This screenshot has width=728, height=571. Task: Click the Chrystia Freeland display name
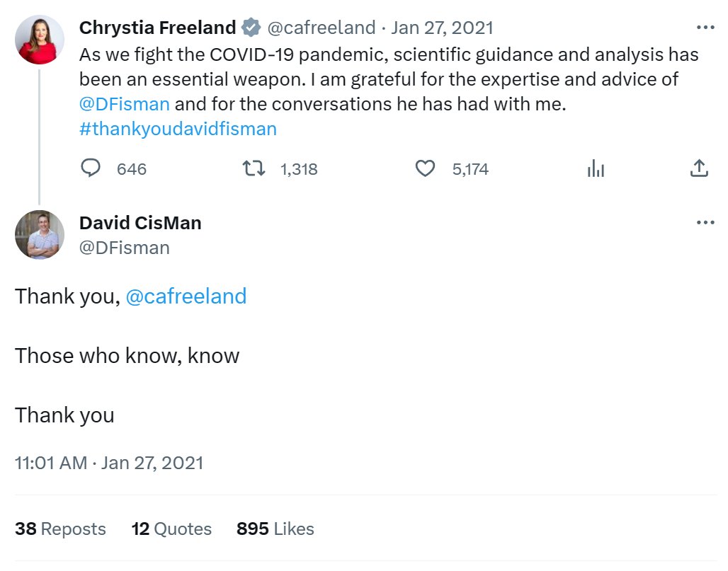click(x=158, y=28)
